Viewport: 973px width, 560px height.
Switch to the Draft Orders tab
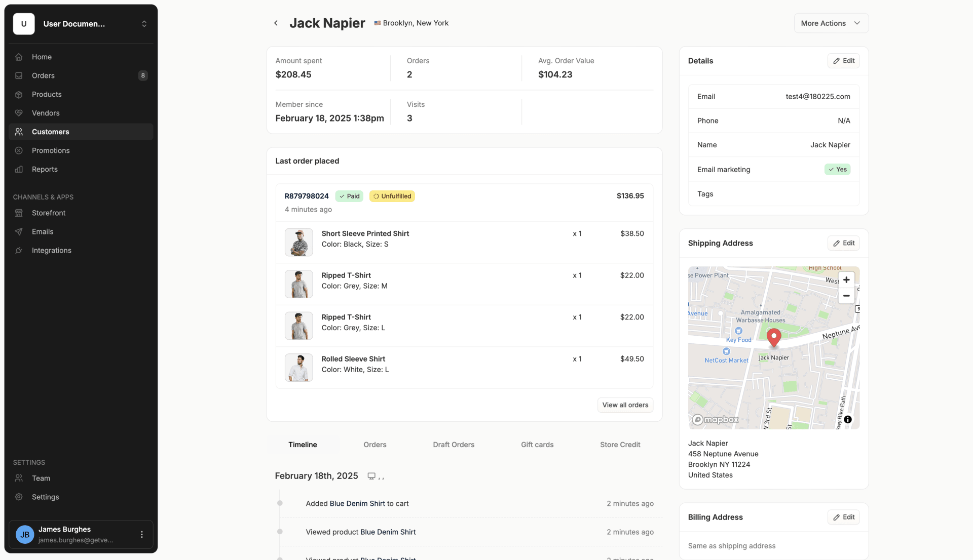(x=454, y=445)
